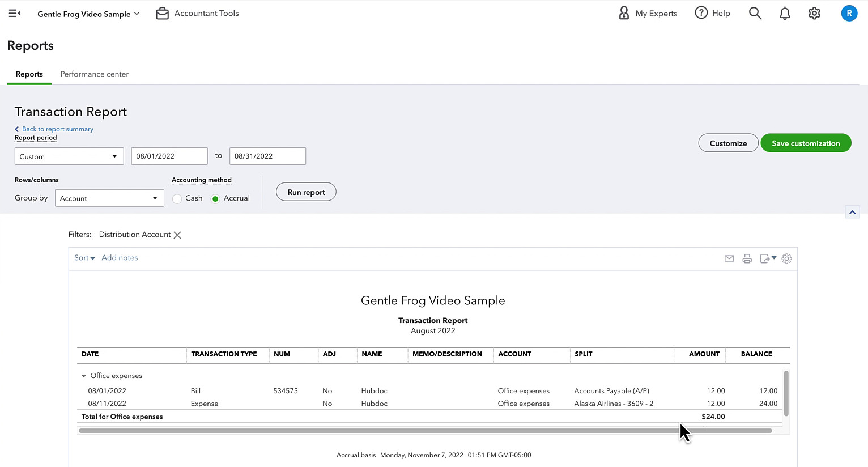Image resolution: width=868 pixels, height=467 pixels.
Task: Click the NUM column header
Action: pos(282,354)
